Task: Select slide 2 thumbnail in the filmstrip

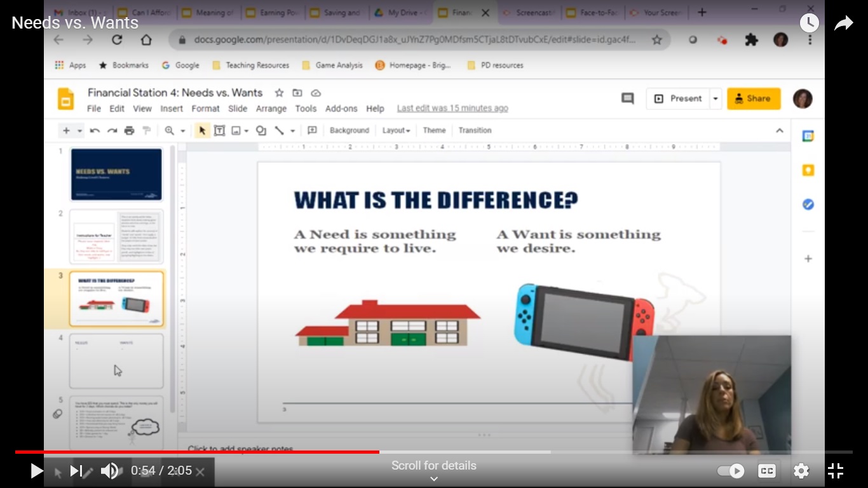Action: pyautogui.click(x=116, y=236)
